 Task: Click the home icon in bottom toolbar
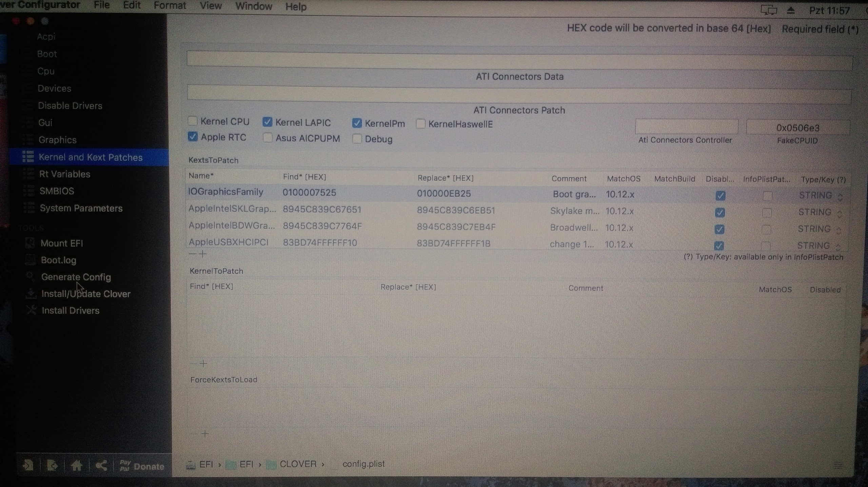tap(76, 465)
